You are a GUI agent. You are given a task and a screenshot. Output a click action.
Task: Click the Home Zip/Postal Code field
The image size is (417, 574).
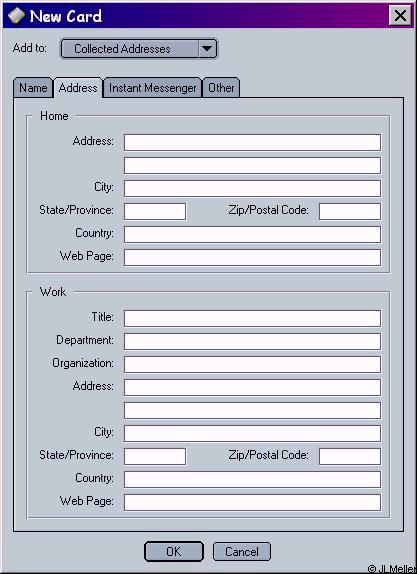coord(350,212)
